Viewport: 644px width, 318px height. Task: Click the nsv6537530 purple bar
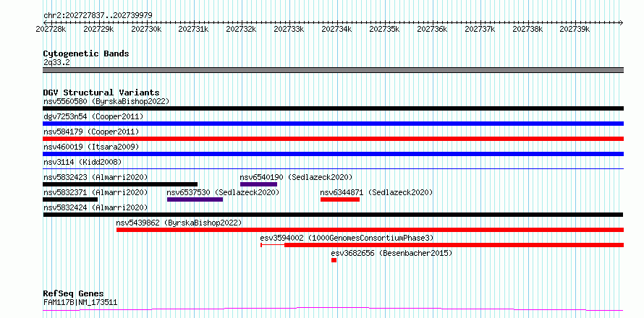click(195, 199)
